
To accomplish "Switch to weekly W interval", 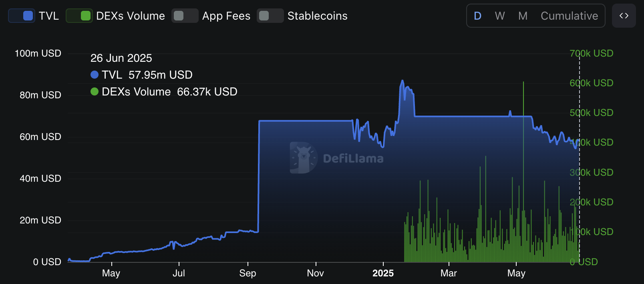I will pos(499,16).
